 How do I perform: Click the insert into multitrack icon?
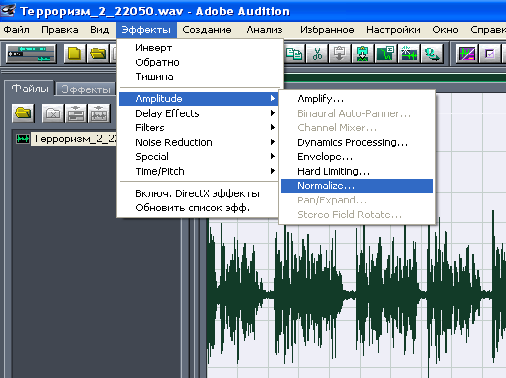pyautogui.click(x=76, y=114)
